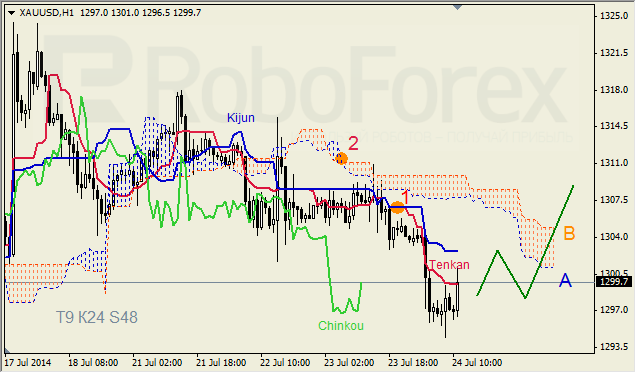The height and width of the screenshot is (373, 636).
Task: Click the XAUUSD,H1 symbol title text
Action: tap(47, 13)
